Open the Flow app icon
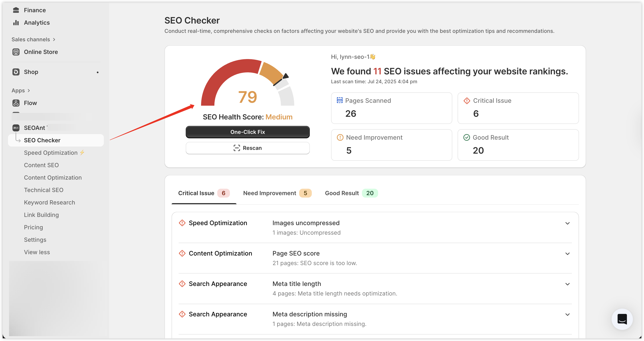 16,103
